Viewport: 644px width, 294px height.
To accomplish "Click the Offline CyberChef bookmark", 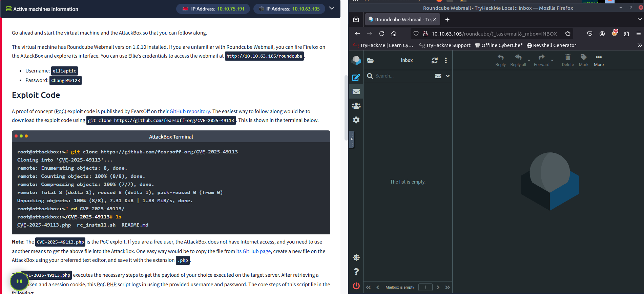I will pyautogui.click(x=498, y=45).
